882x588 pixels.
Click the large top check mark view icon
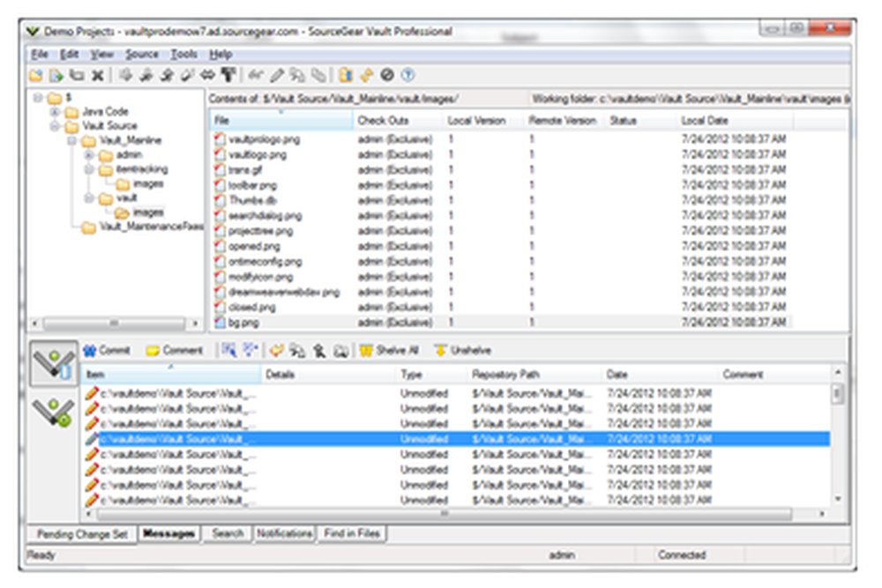tap(54, 364)
